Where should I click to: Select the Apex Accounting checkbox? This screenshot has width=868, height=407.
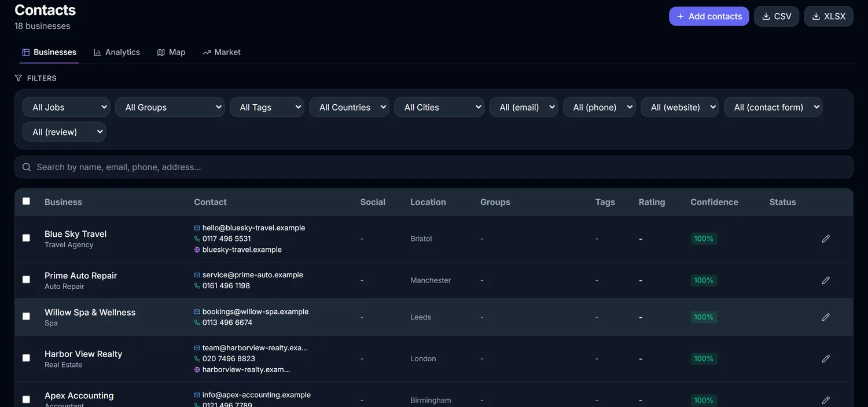(x=26, y=399)
